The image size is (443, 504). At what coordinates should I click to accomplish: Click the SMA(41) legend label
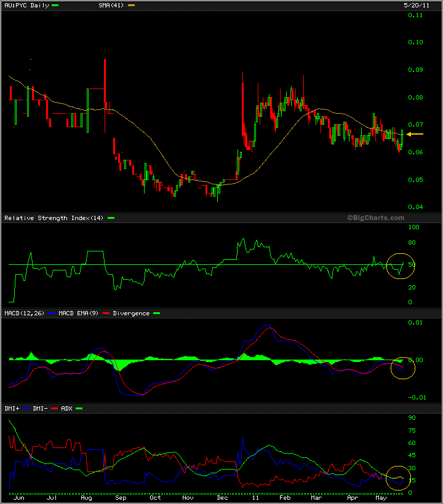tap(111, 6)
